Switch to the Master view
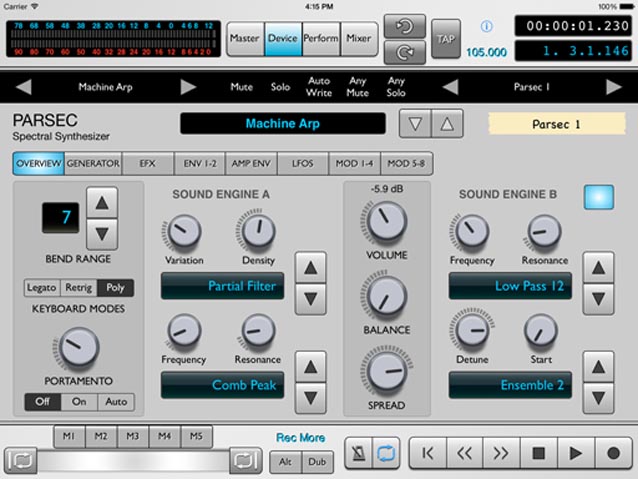Screen dimensions: 638x479 [x=245, y=39]
